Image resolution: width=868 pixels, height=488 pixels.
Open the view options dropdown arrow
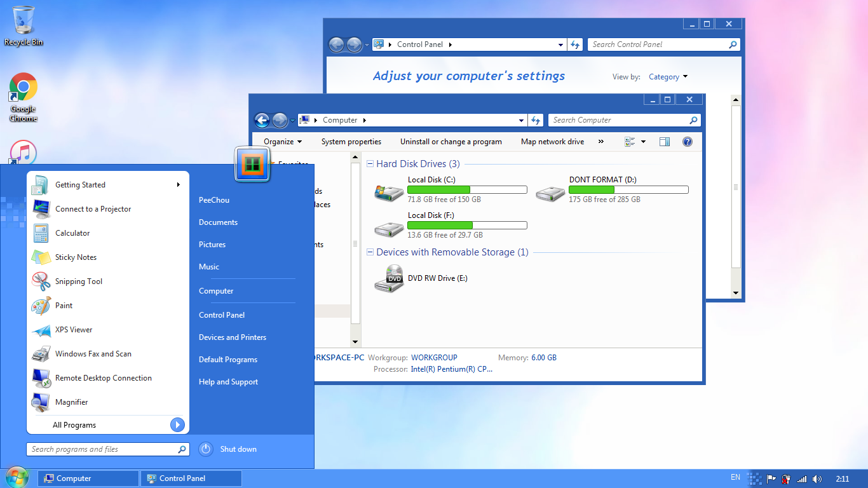click(x=643, y=142)
